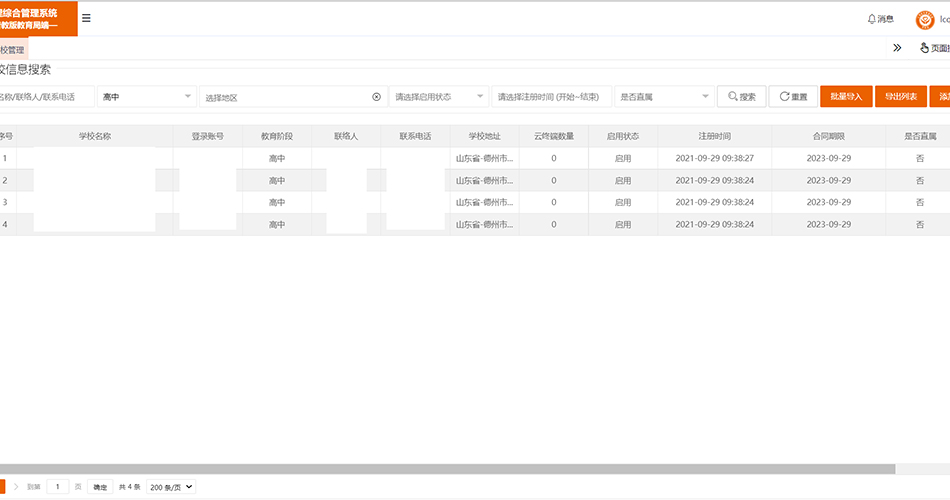
Task: Click the page number input box
Action: click(58, 487)
